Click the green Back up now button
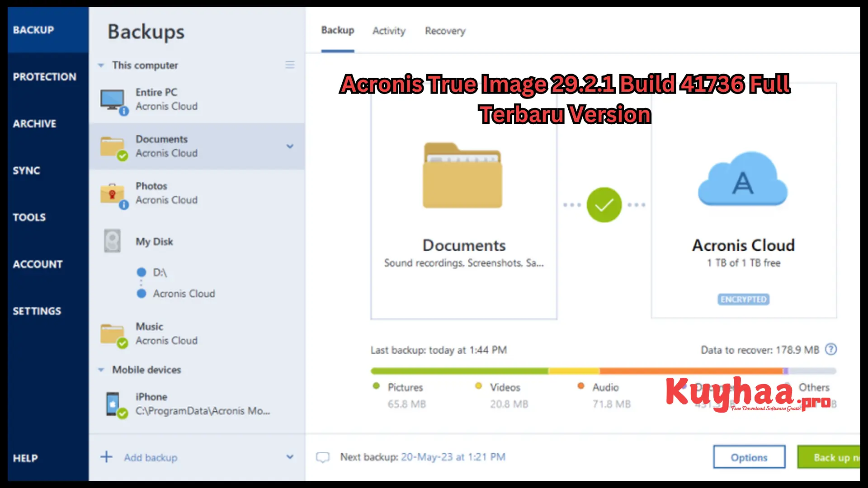The width and height of the screenshot is (868, 488). (829, 457)
